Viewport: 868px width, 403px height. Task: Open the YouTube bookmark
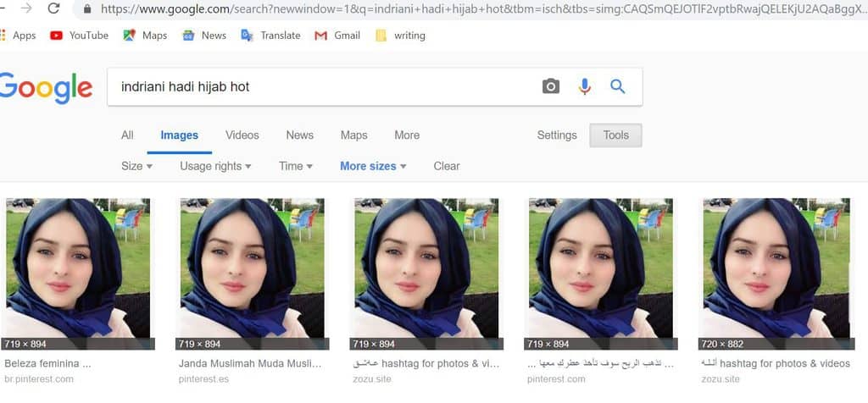coord(79,36)
